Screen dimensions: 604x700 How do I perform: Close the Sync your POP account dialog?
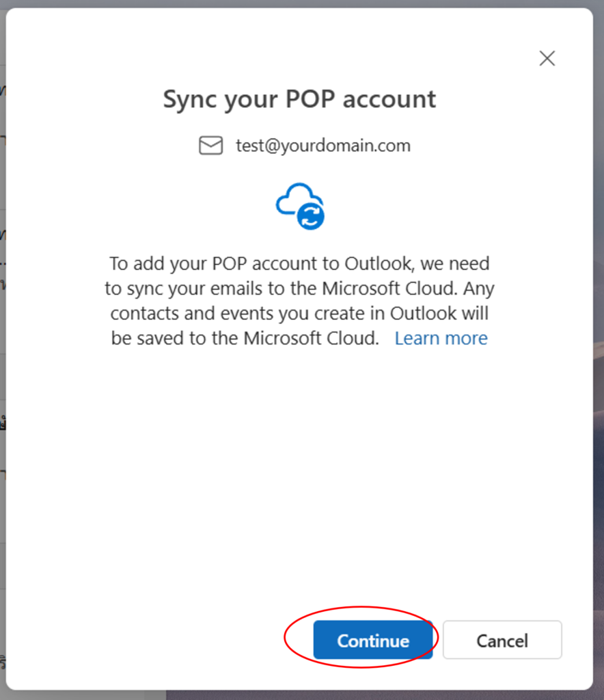pos(547,58)
